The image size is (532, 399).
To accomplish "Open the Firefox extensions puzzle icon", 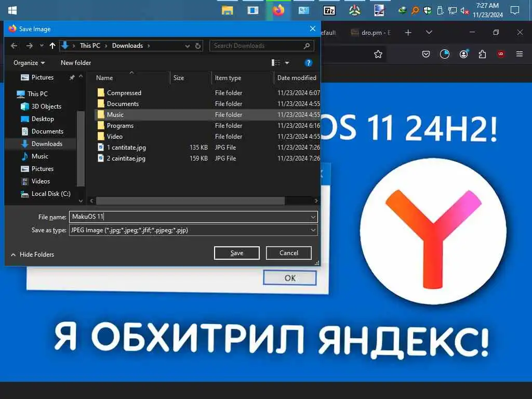I will (x=482, y=54).
